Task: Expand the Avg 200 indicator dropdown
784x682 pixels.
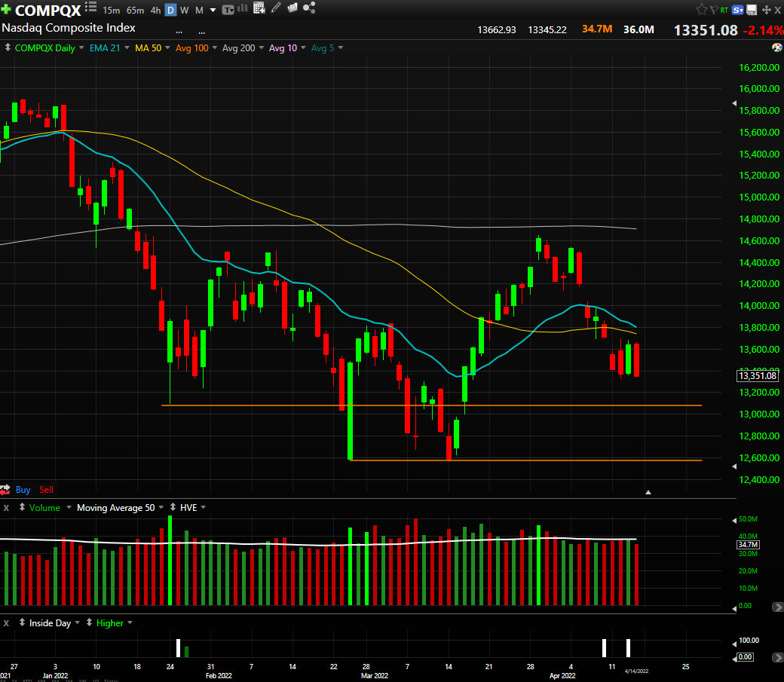Action: (x=262, y=47)
